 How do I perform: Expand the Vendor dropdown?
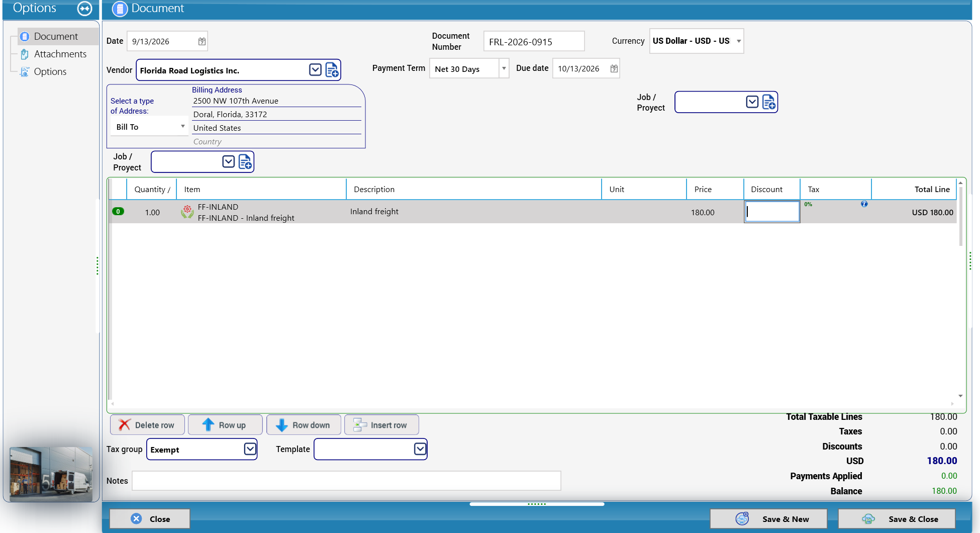[315, 70]
